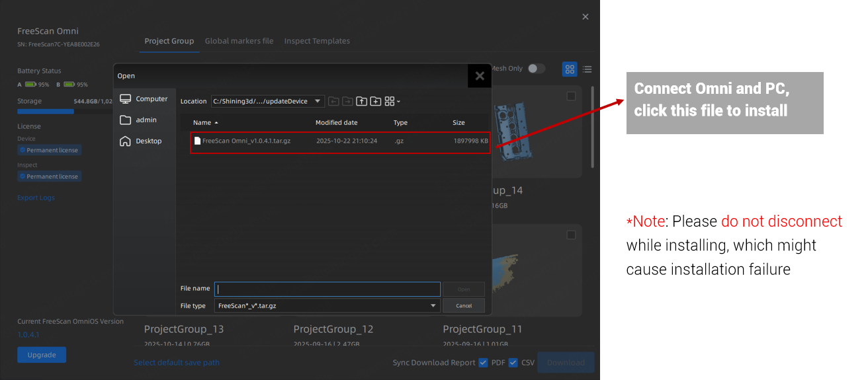Screen dimensions: 868x380
Task: Select FreeScan Omni_v1.0.4.1.tar.gz file
Action: [x=341, y=141]
